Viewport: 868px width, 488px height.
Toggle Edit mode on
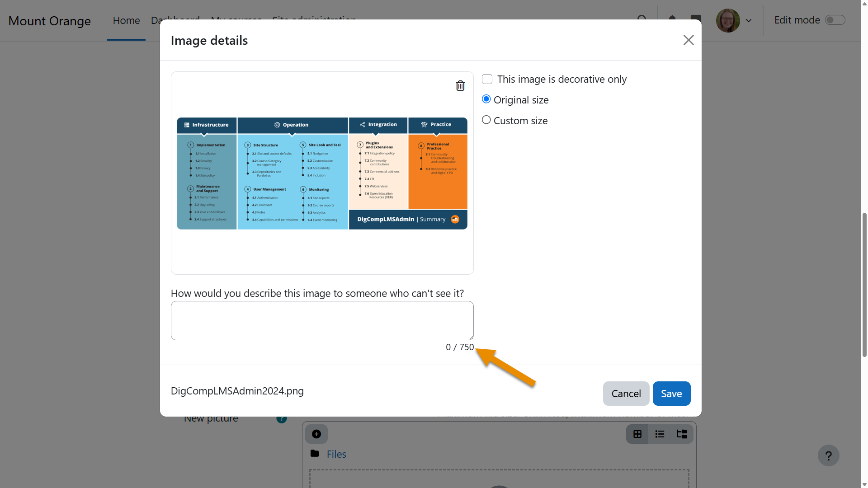(x=835, y=20)
